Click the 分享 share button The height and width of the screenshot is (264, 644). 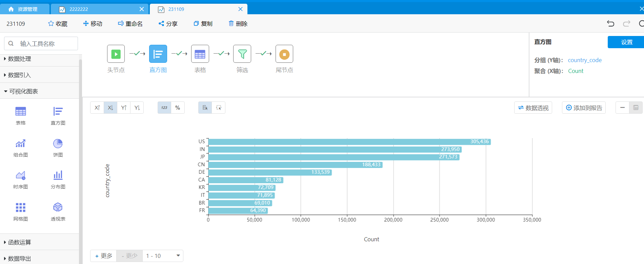pyautogui.click(x=168, y=23)
